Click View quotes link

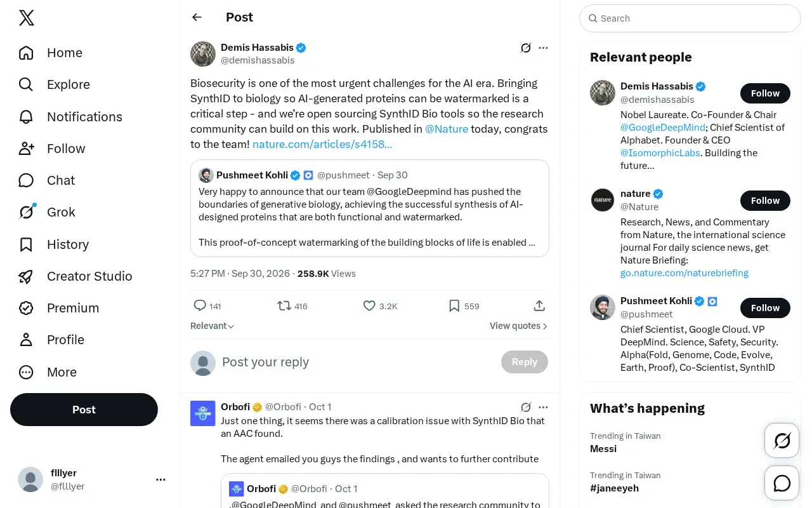[x=518, y=326]
